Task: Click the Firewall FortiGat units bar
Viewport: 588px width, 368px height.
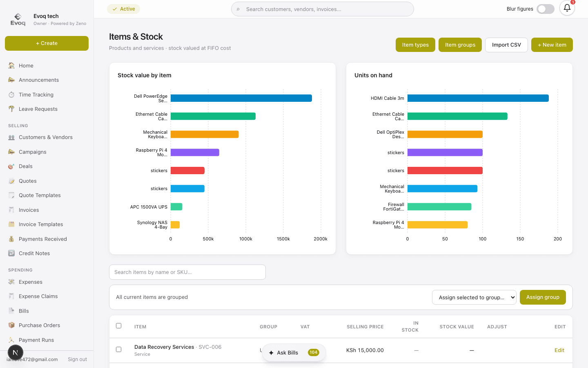Action: [x=439, y=206]
